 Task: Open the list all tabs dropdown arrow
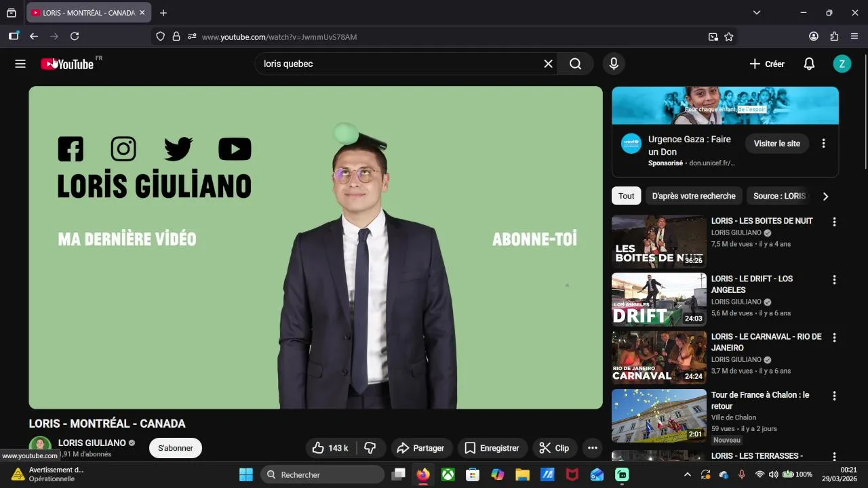757,12
